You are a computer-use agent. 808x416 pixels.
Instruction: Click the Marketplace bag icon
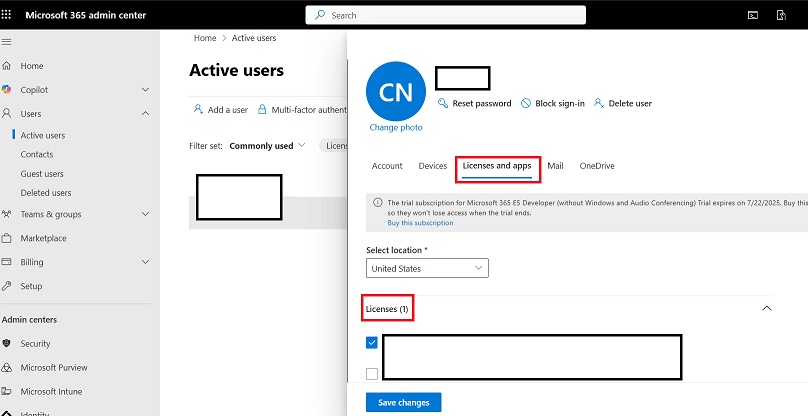pyautogui.click(x=7, y=238)
